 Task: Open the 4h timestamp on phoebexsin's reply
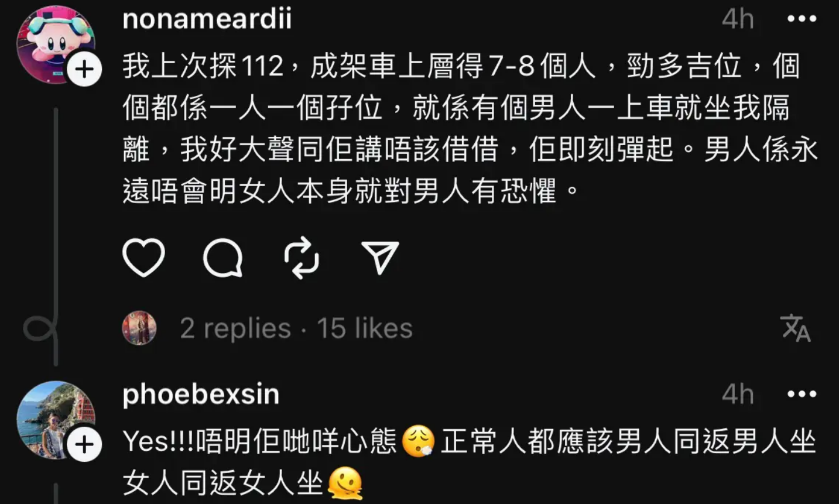tap(738, 395)
